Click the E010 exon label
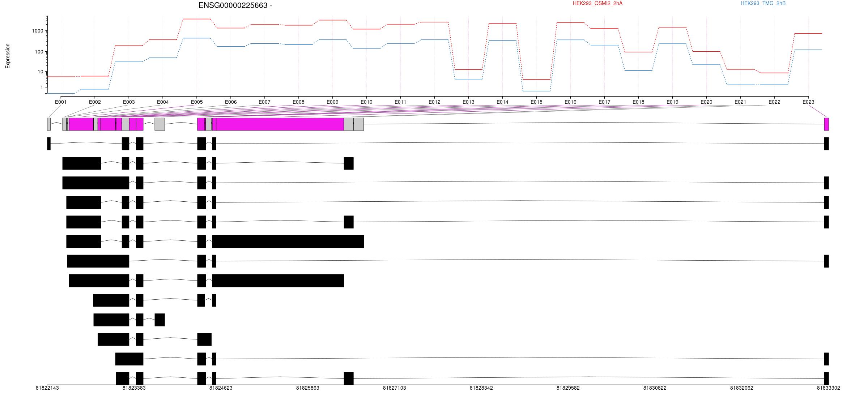Image resolution: width=868 pixels, height=394 pixels. click(366, 102)
